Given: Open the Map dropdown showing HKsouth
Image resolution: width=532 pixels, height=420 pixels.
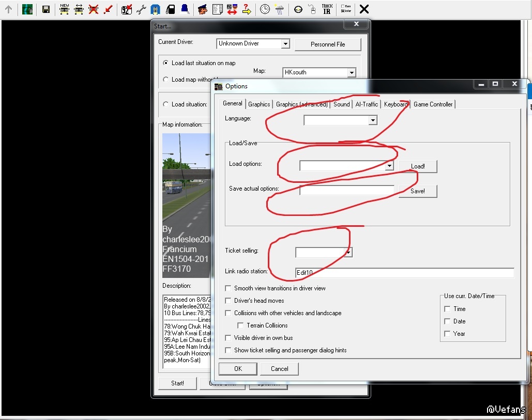Looking at the screenshot, I should (x=351, y=73).
